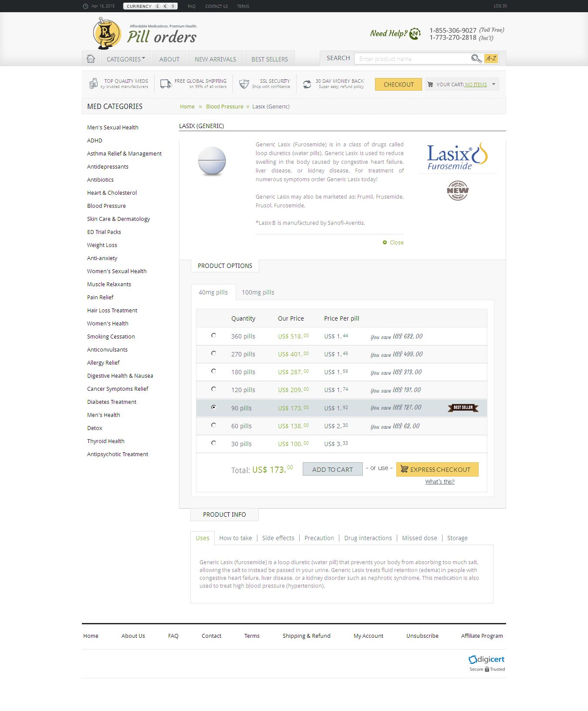Viewport: 588px width, 711px height.
Task: Click the free global shipping truck icon
Action: coord(166,84)
